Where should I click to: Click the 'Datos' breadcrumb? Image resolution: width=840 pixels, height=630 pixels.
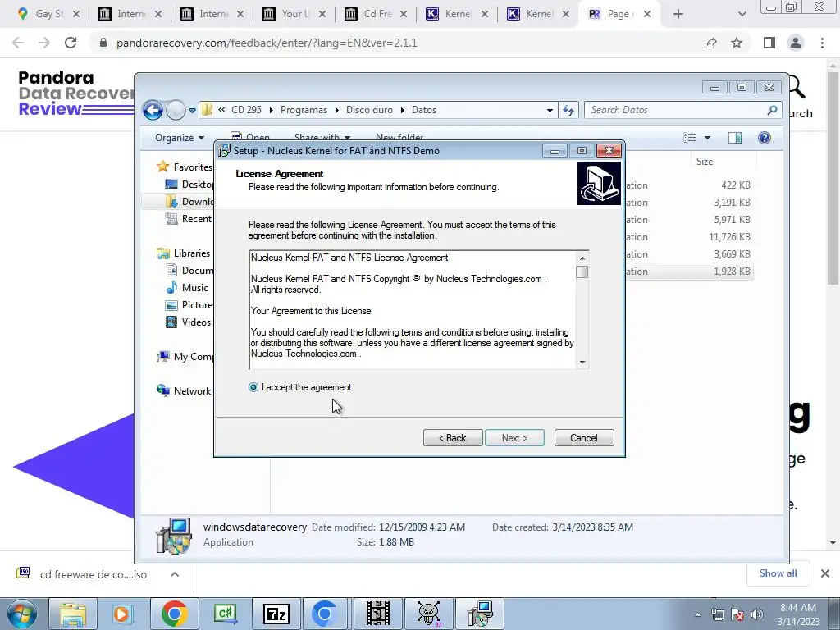pyautogui.click(x=424, y=110)
